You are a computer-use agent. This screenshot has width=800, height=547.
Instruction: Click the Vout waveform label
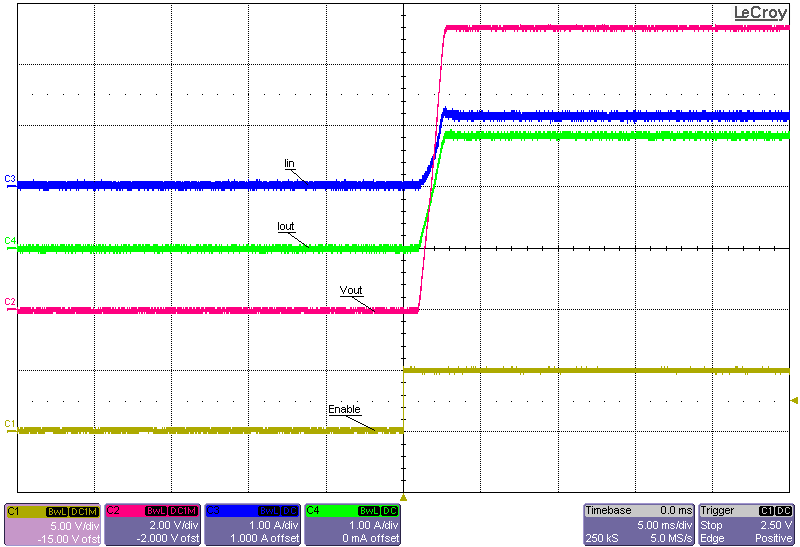[x=351, y=290]
